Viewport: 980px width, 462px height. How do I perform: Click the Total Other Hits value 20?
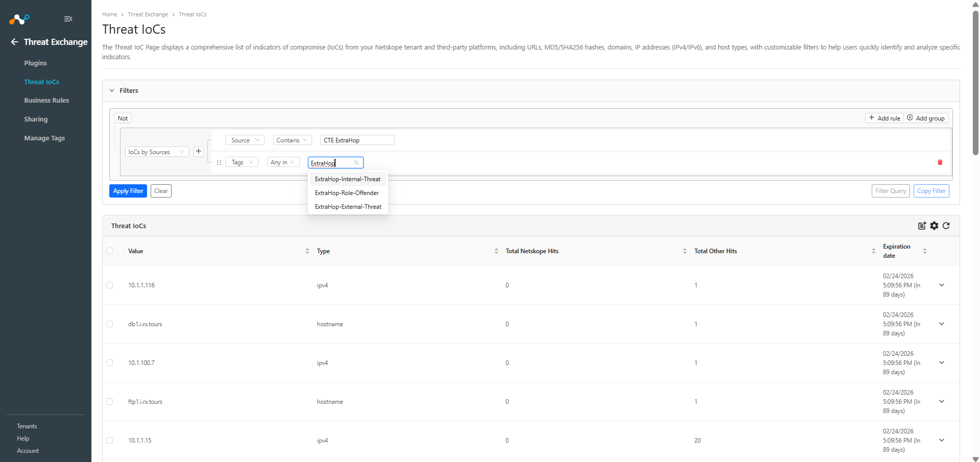click(698, 441)
